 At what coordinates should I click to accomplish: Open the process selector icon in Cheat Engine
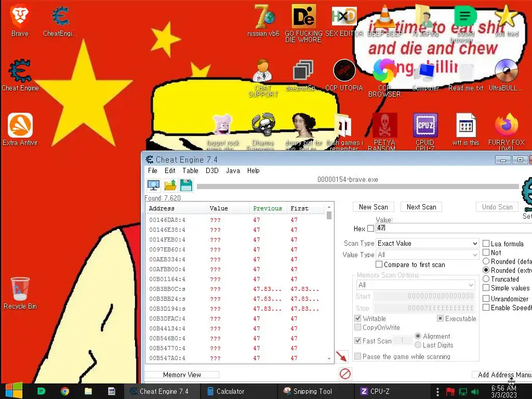(153, 185)
